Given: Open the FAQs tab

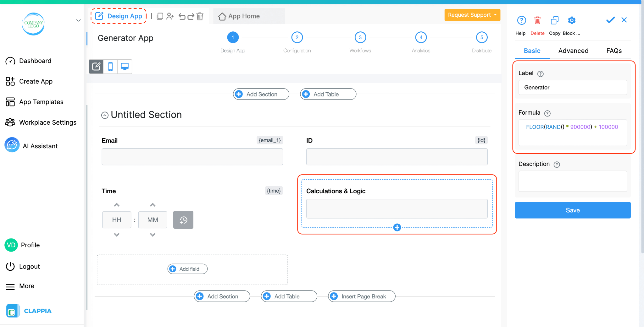Looking at the screenshot, I should click(614, 51).
